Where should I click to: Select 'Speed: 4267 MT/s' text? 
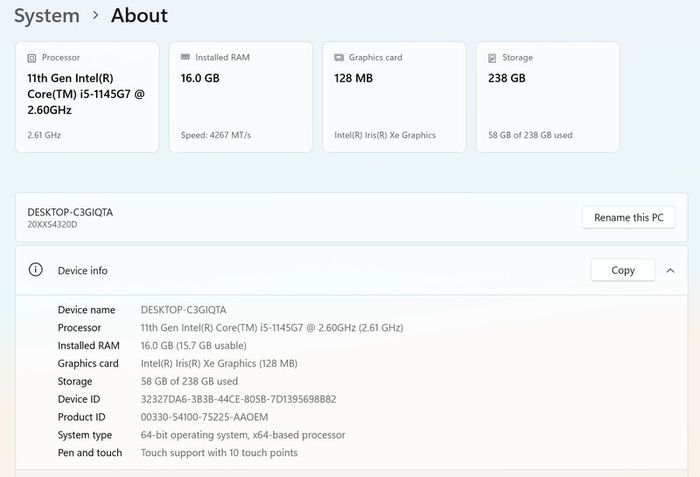coord(216,135)
